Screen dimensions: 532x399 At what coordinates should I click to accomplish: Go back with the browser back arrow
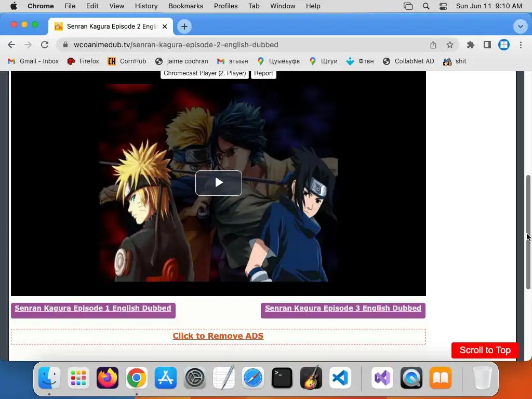coord(11,45)
